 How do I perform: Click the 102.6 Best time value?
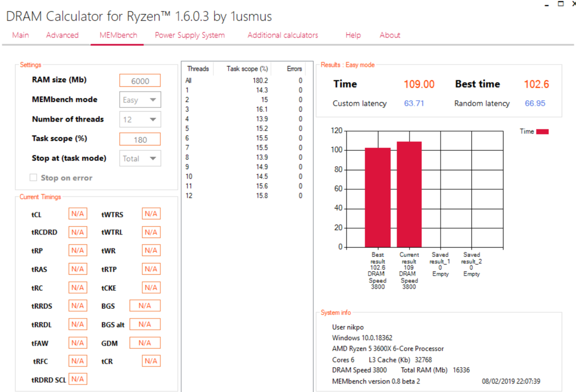tap(536, 84)
